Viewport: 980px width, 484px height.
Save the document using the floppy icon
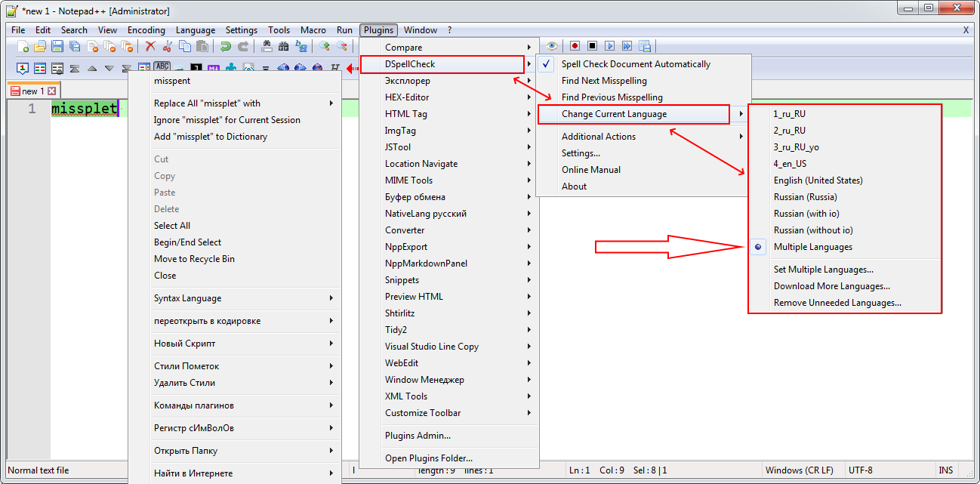58,47
